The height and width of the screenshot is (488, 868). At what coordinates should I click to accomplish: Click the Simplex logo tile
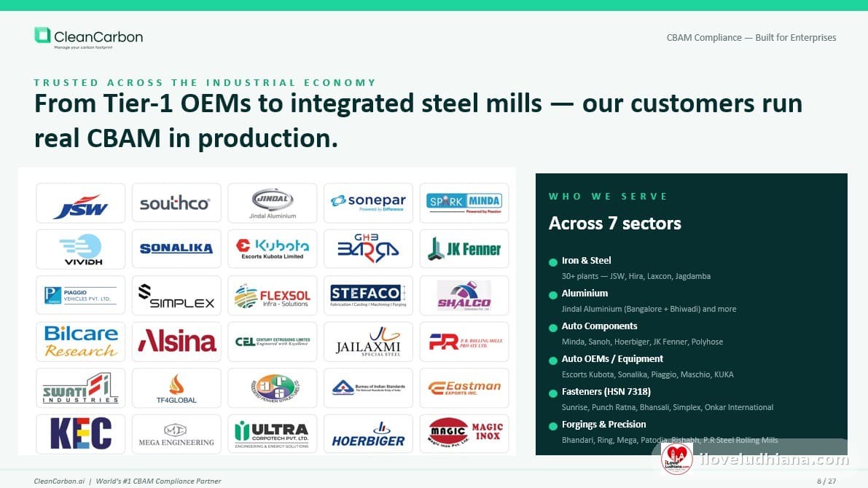pos(176,296)
